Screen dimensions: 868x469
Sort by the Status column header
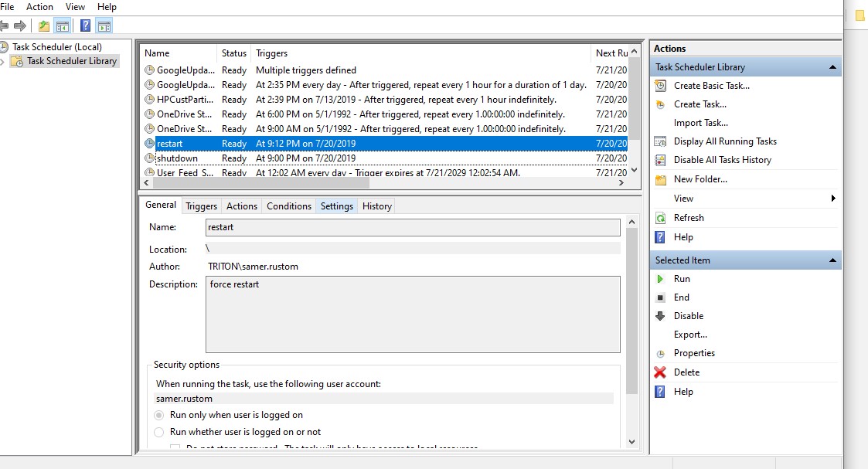click(233, 53)
